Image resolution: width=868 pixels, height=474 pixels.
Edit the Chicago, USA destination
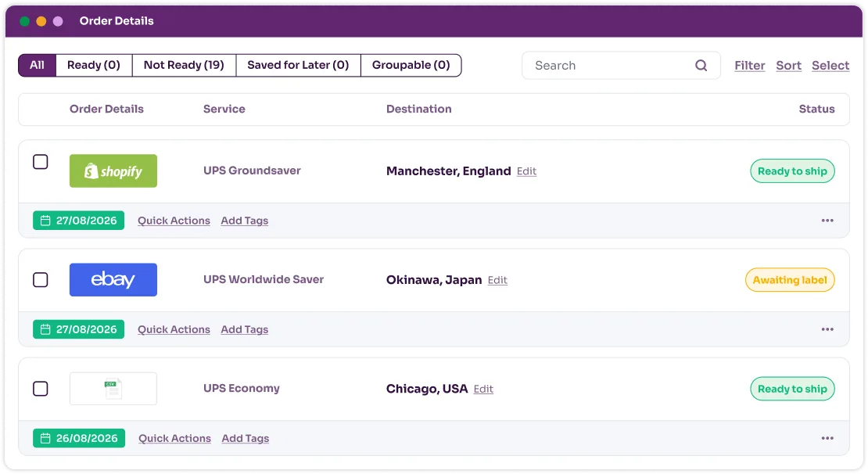click(483, 390)
